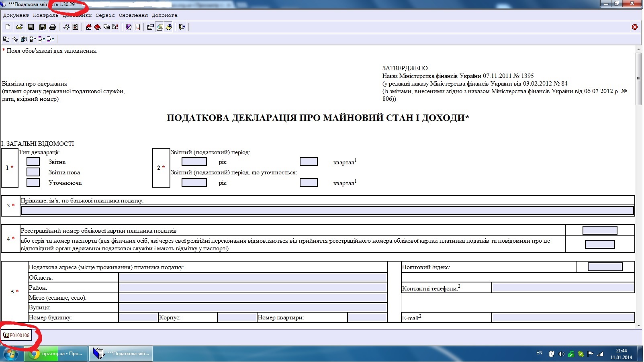
Task: Open the "Документ" menu
Action: pyautogui.click(x=16, y=15)
